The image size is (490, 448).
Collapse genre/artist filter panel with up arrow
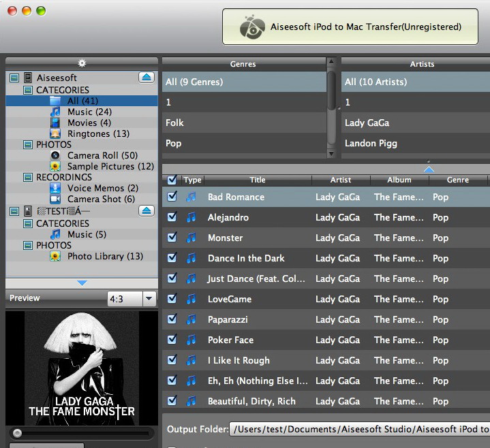point(429,170)
